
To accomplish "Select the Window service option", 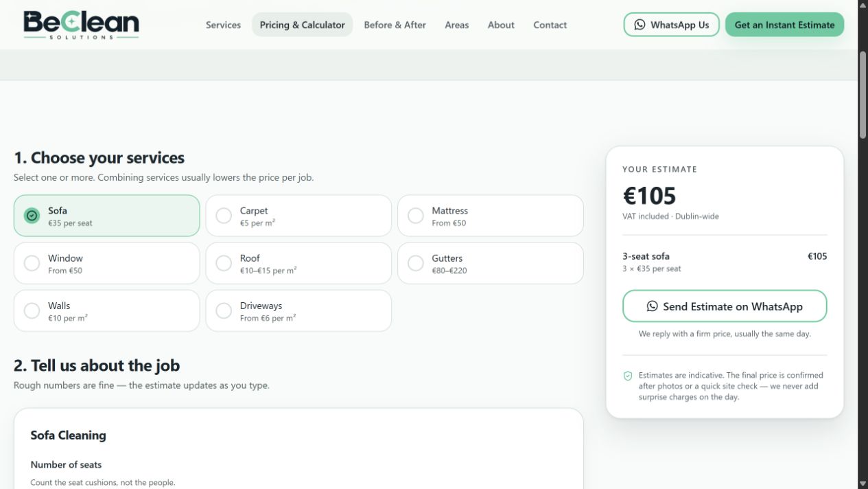I will 106,263.
